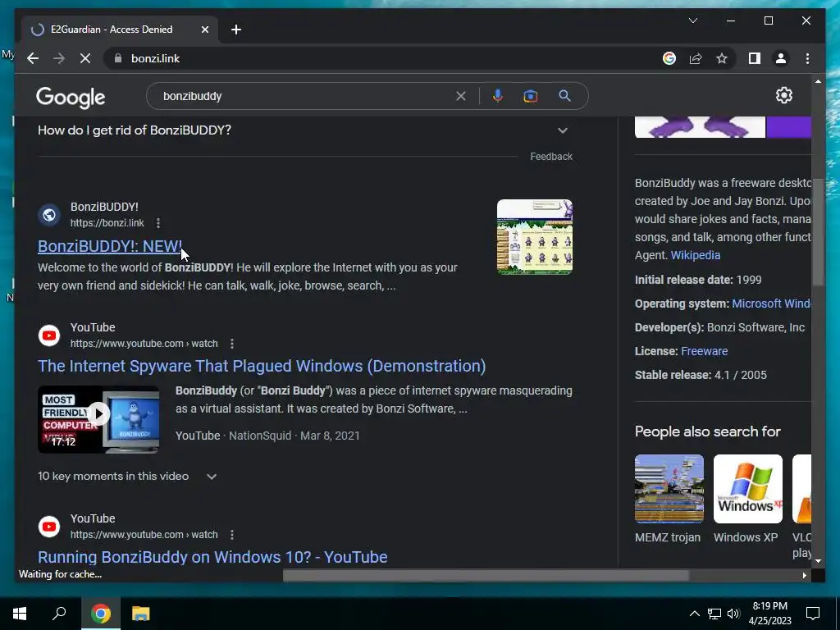Click the Wikipedia link in knowledge panel

tap(696, 255)
